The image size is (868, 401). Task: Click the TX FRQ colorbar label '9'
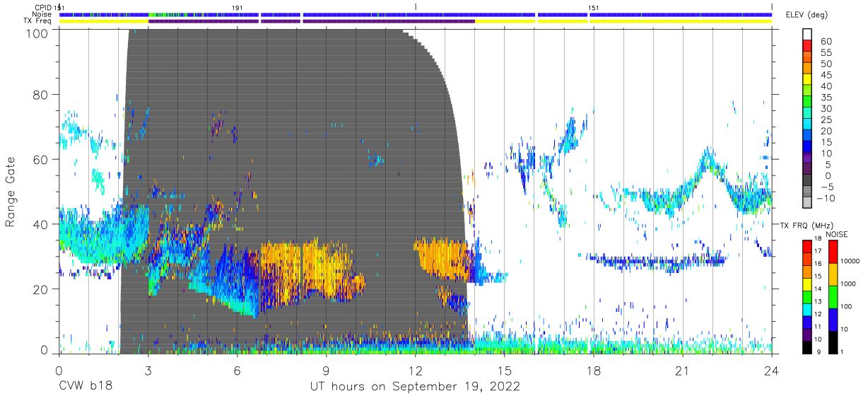point(819,352)
